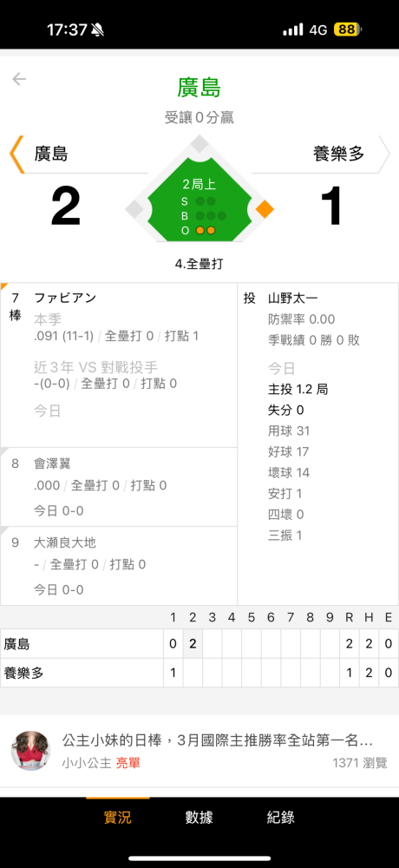Tap the third base diamond marker
This screenshot has height=868, width=399.
[134, 209]
